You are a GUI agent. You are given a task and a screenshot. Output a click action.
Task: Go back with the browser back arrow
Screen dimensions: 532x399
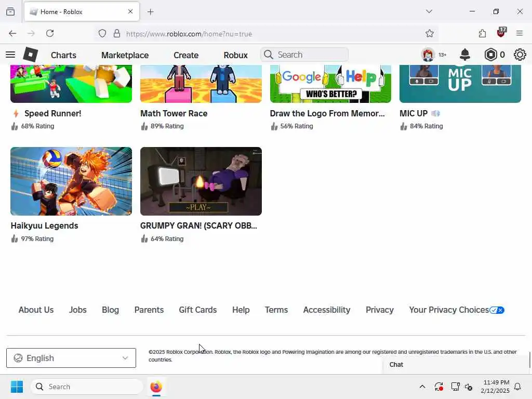pos(12,33)
